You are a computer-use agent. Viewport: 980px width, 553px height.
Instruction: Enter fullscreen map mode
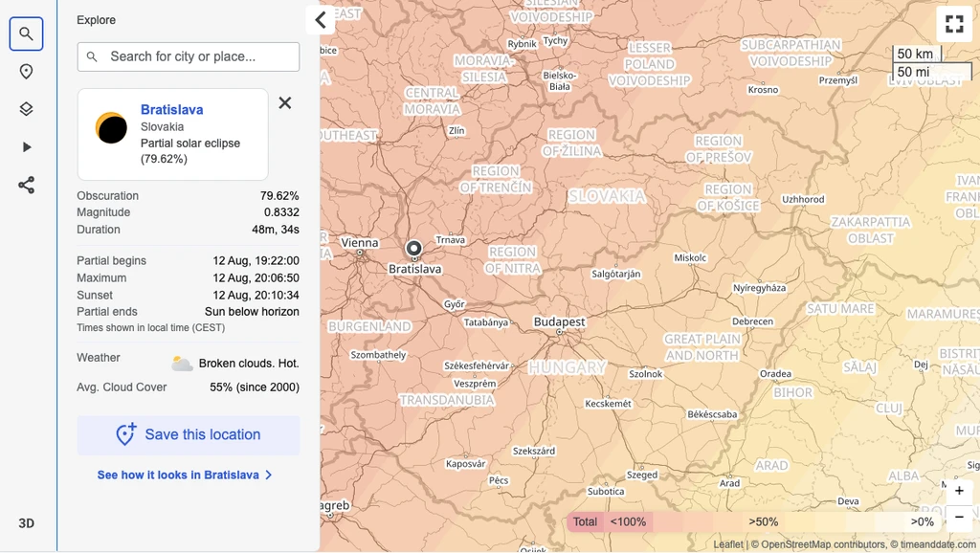coord(954,24)
